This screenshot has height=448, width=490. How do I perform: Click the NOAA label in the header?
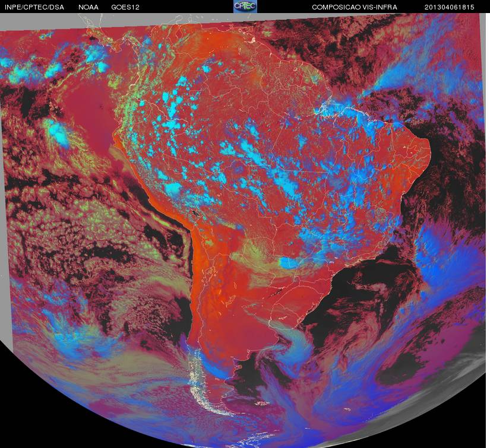(88, 7)
